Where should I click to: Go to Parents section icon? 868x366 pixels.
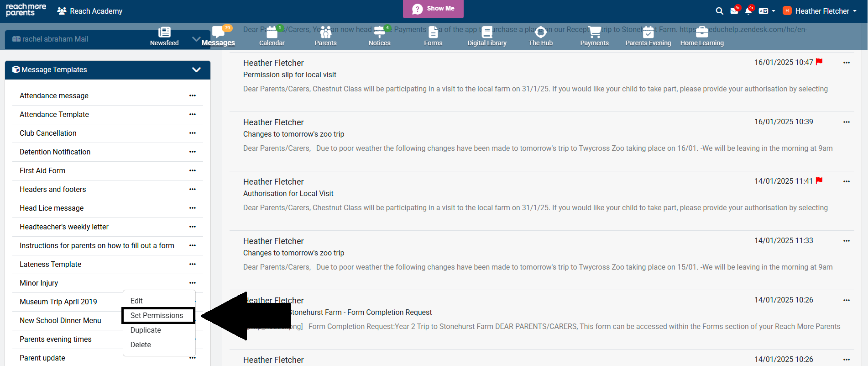coord(325,32)
